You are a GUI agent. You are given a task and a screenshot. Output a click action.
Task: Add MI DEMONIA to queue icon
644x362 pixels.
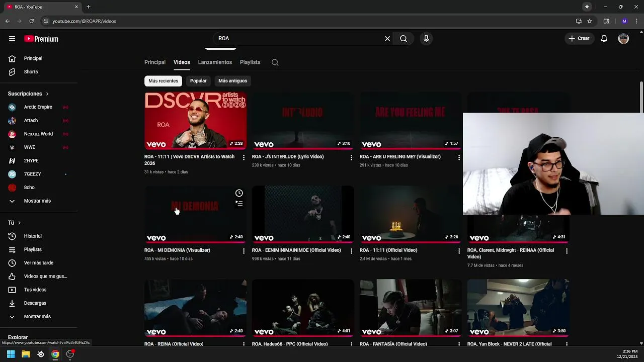click(x=239, y=204)
